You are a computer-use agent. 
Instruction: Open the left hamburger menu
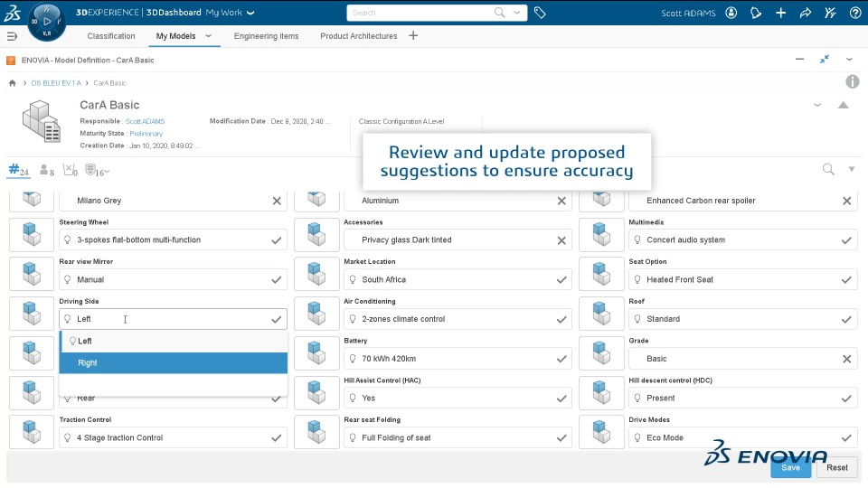pos(12,36)
